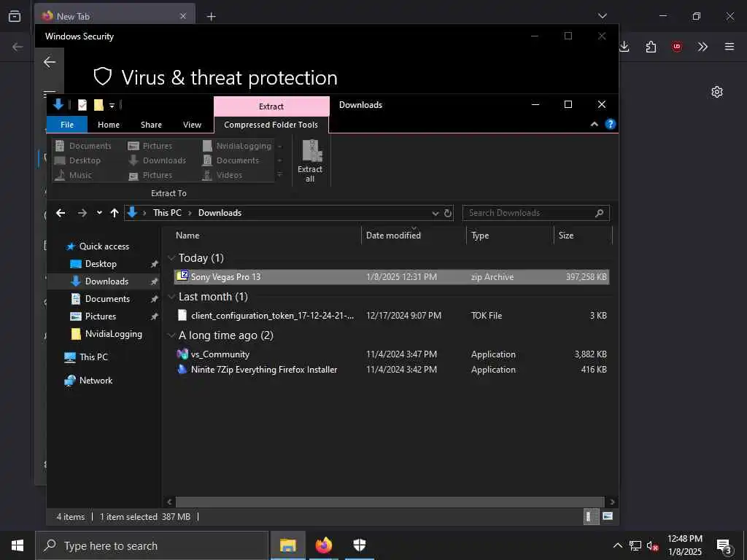This screenshot has height=560, width=747.
Task: Collapse the Today (1) group
Action: pos(171,258)
